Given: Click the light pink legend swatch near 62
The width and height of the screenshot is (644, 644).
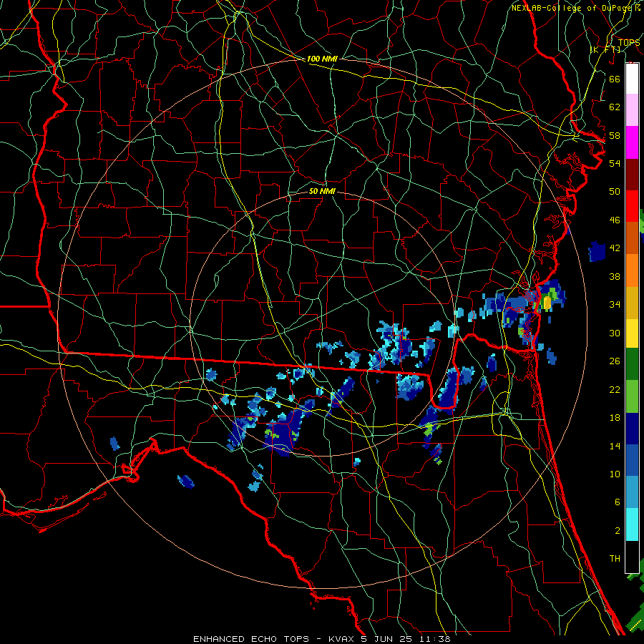Looking at the screenshot, I should tap(632, 110).
